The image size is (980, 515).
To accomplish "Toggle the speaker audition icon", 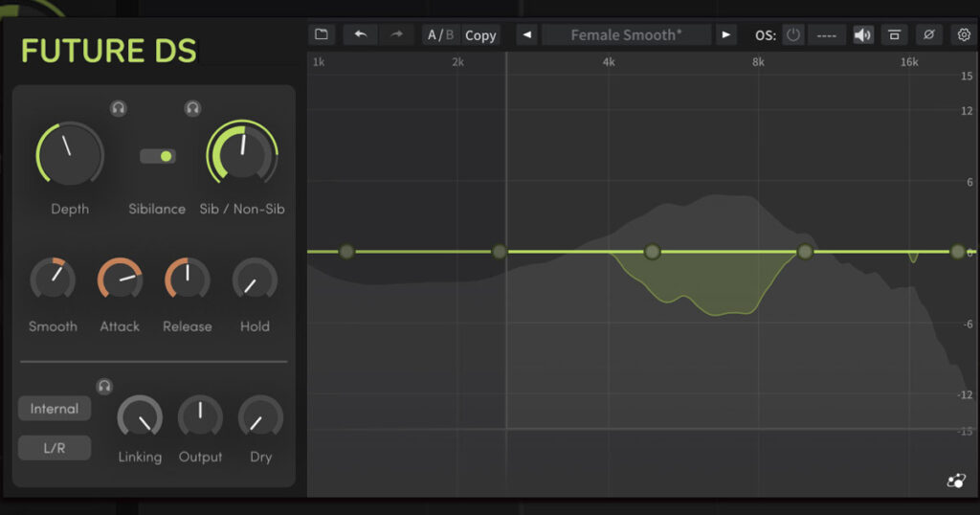I will coord(863,35).
